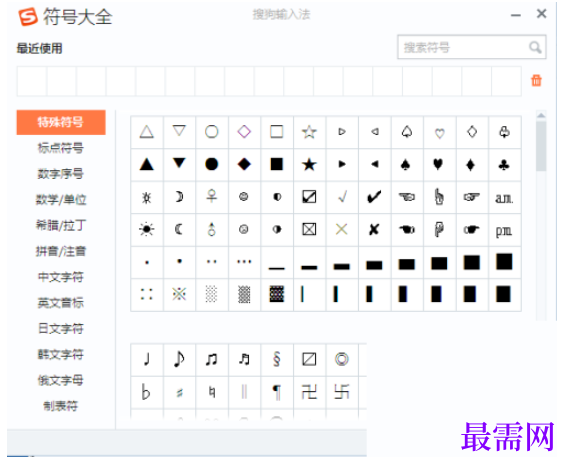Insert the bold cross mark symbol
Viewport: 573px width, 468px height.
(374, 229)
